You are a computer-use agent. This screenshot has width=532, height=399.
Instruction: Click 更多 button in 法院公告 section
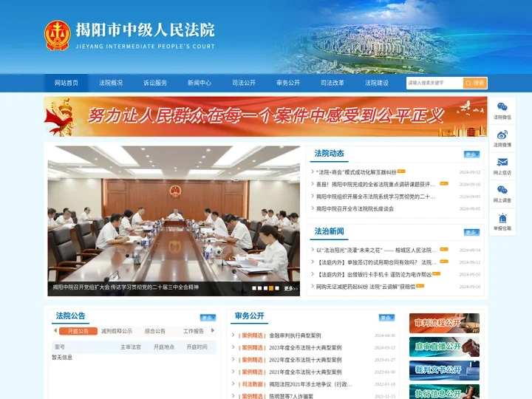click(x=208, y=318)
